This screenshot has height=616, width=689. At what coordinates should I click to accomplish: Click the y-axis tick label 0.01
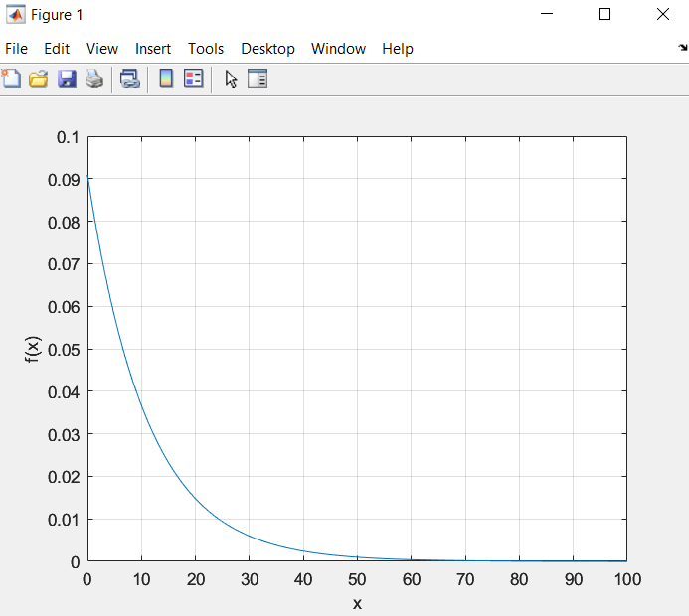click(64, 520)
